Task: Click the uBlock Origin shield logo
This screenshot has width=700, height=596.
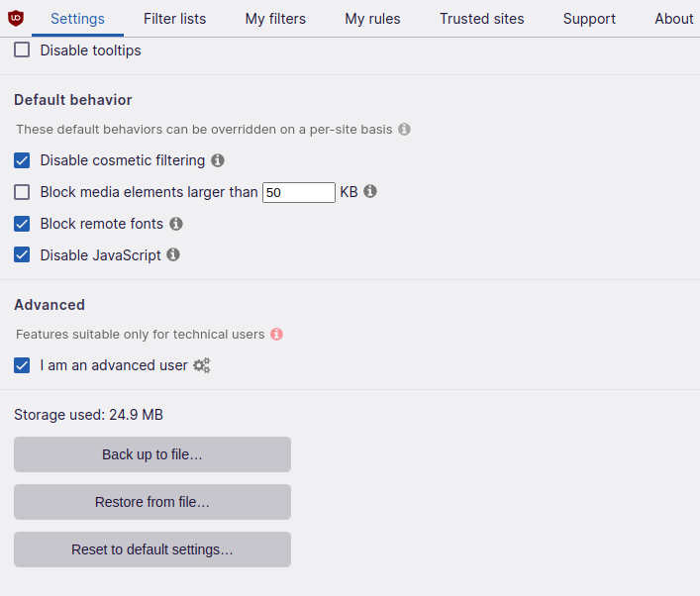Action: pyautogui.click(x=16, y=18)
